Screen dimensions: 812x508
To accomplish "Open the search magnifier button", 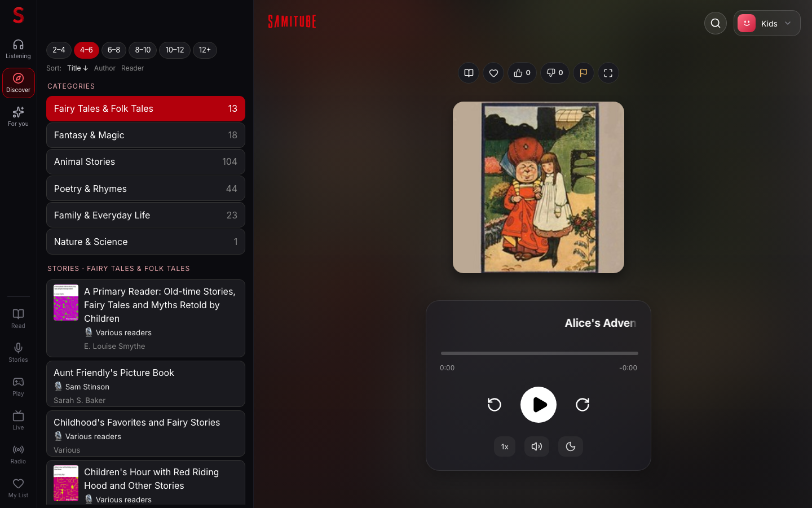I will pos(716,23).
